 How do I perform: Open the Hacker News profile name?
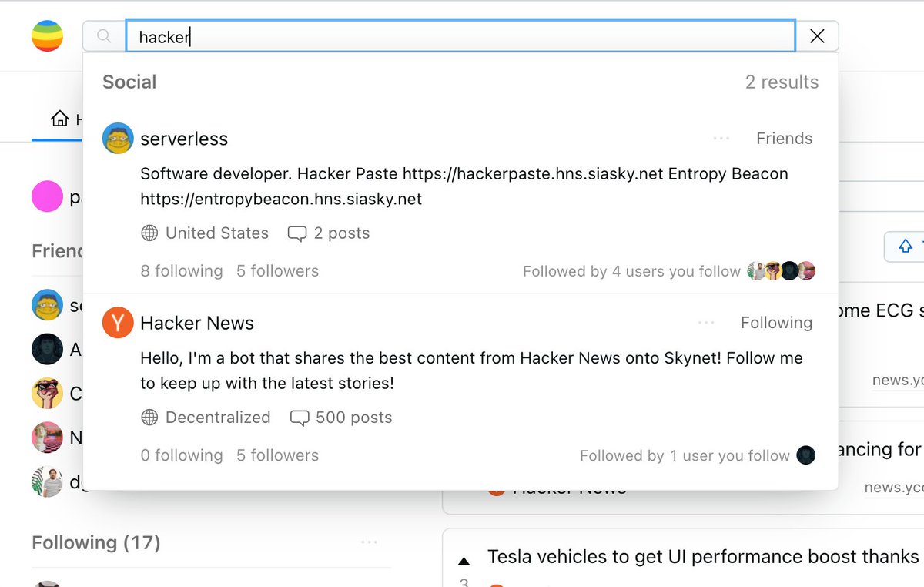click(x=197, y=323)
